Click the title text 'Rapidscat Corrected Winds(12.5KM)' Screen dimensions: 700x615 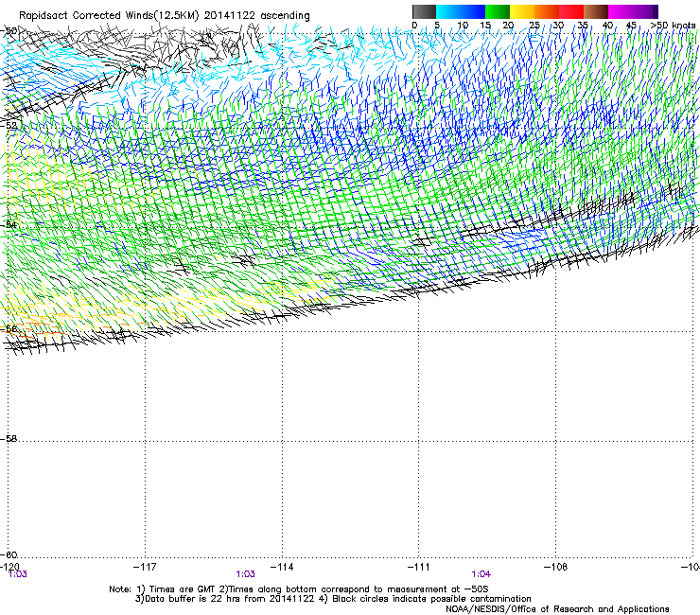tap(109, 16)
